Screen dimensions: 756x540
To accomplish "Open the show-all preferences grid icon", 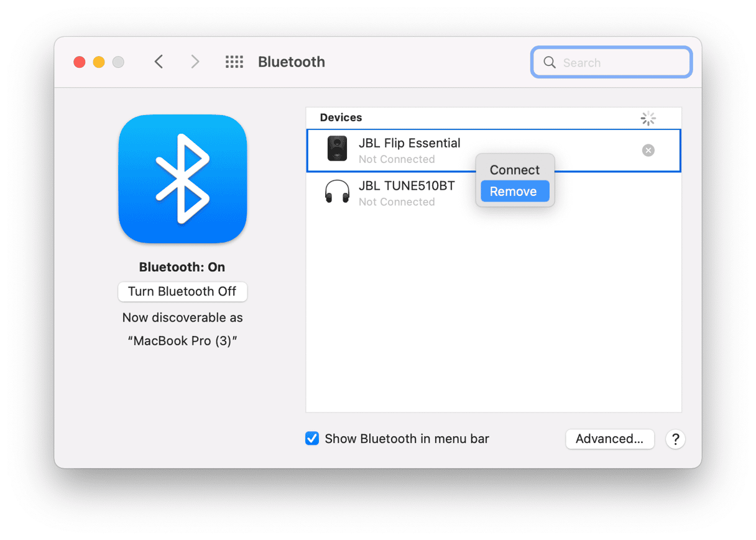I will tap(234, 62).
